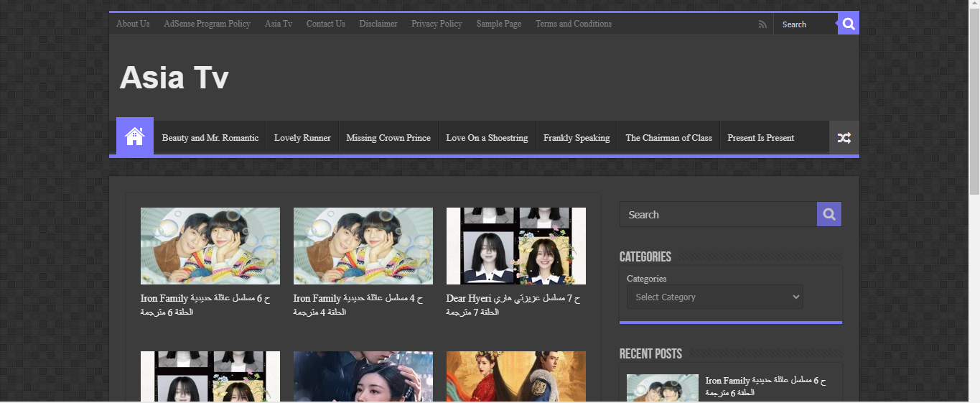Click Recent Posts Iron Family episode 6 title
The image size is (980, 403).
[x=765, y=386]
